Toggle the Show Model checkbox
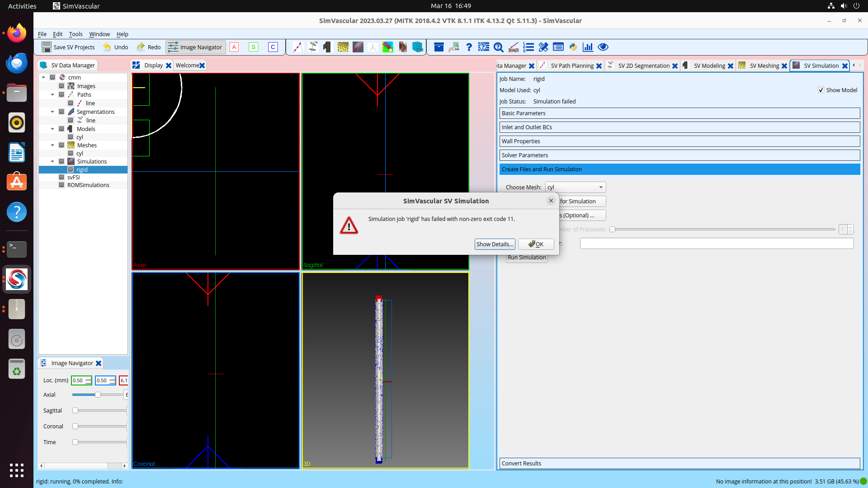This screenshot has width=868, height=488. (821, 90)
